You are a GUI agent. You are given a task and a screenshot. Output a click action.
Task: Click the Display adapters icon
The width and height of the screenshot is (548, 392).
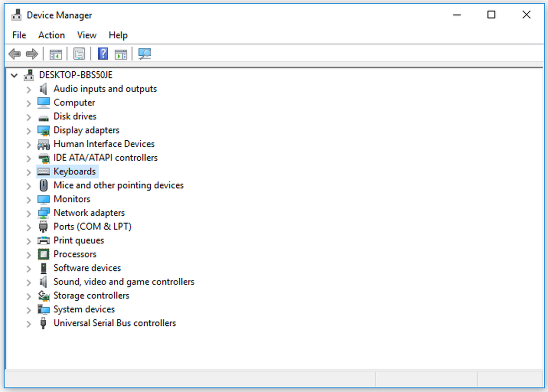[x=43, y=130]
